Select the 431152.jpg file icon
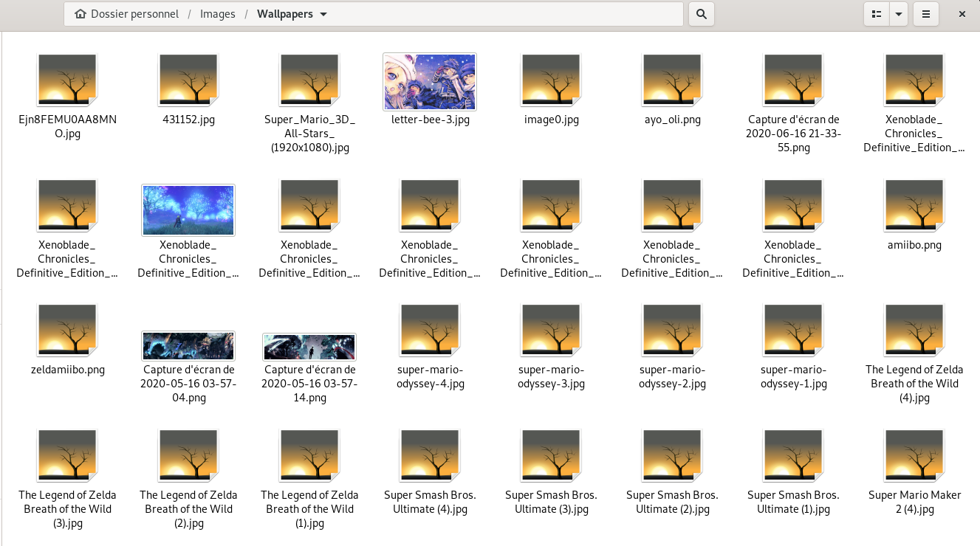Screen dimensions: 980x546 coord(188,81)
